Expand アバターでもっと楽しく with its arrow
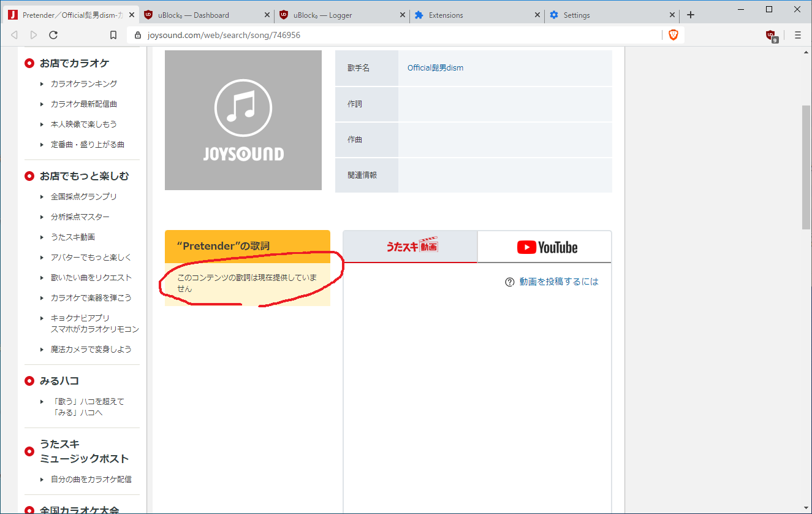The image size is (812, 514). point(41,257)
